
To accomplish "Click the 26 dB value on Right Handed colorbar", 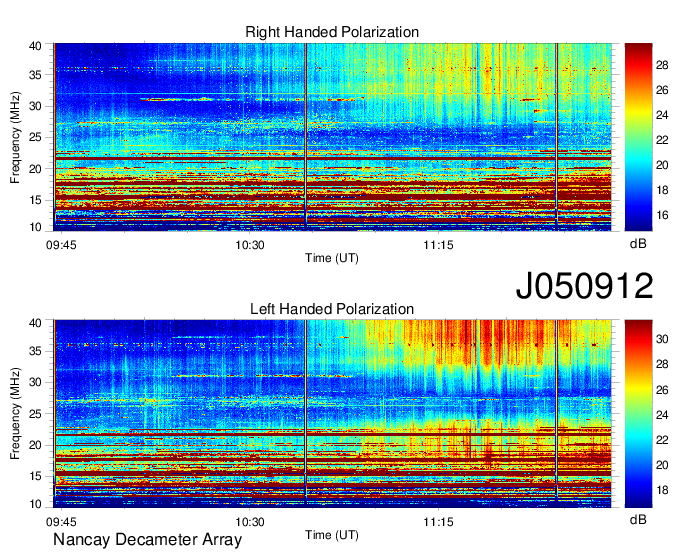I will [x=662, y=90].
